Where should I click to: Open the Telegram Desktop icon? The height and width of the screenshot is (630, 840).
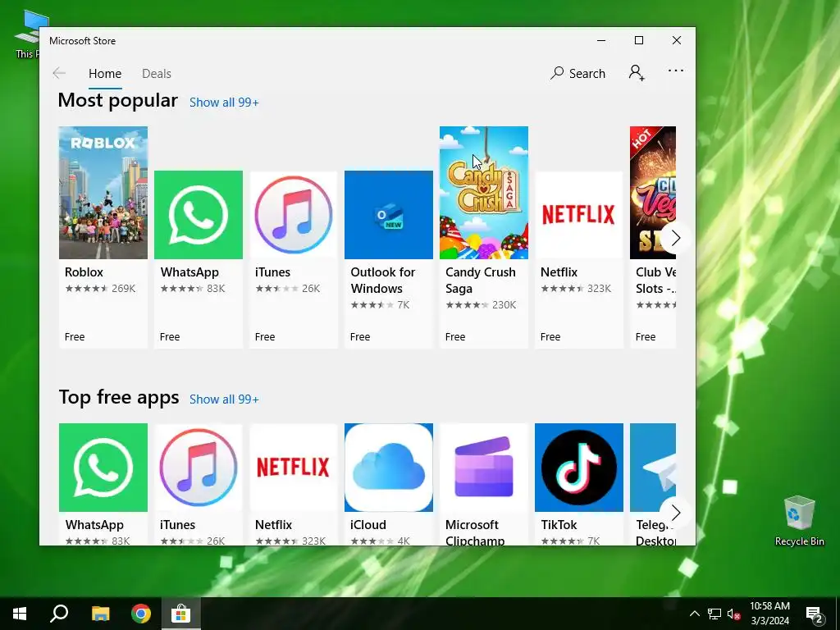[x=653, y=468]
